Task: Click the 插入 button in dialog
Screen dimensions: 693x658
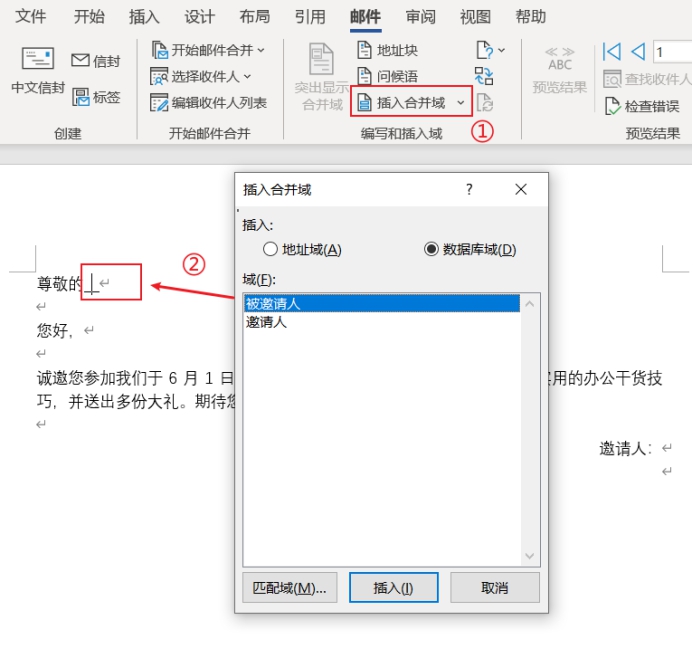Action: pos(393,588)
